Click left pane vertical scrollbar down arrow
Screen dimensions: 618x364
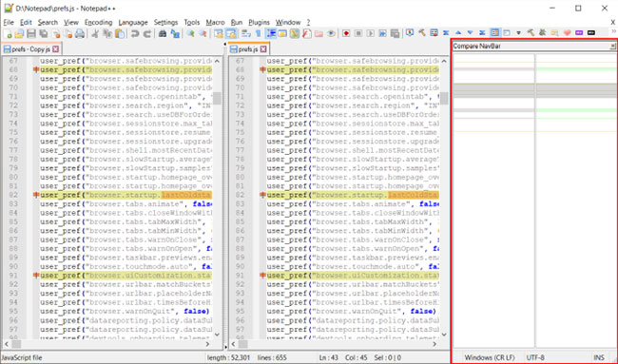[x=217, y=335]
